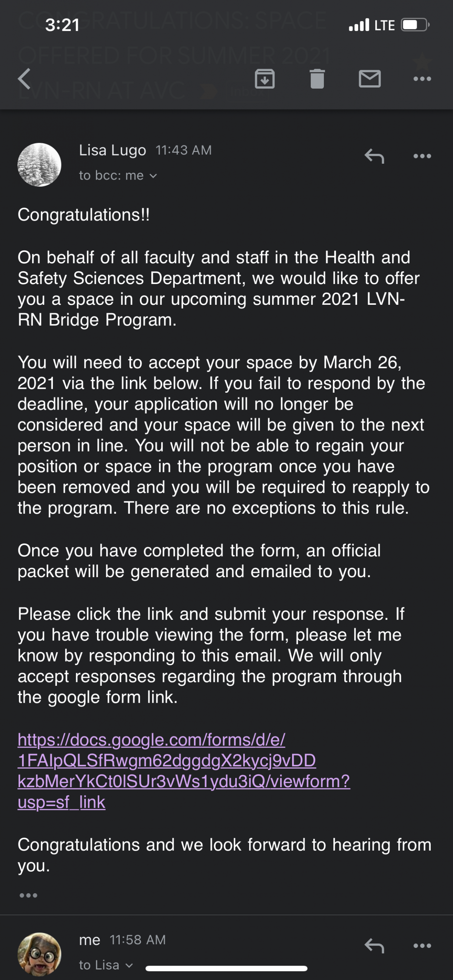This screenshot has height=980, width=453.
Task: Delete the email using the trash icon
Action: coord(317,79)
